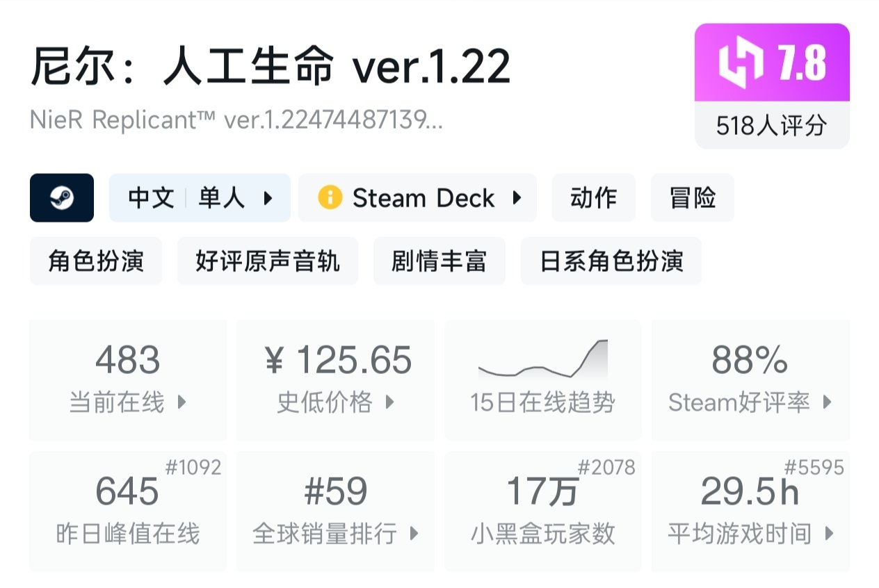Expand the 中文 单人 language tag arrow
Viewport: 879px width, 588px height.
(268, 198)
